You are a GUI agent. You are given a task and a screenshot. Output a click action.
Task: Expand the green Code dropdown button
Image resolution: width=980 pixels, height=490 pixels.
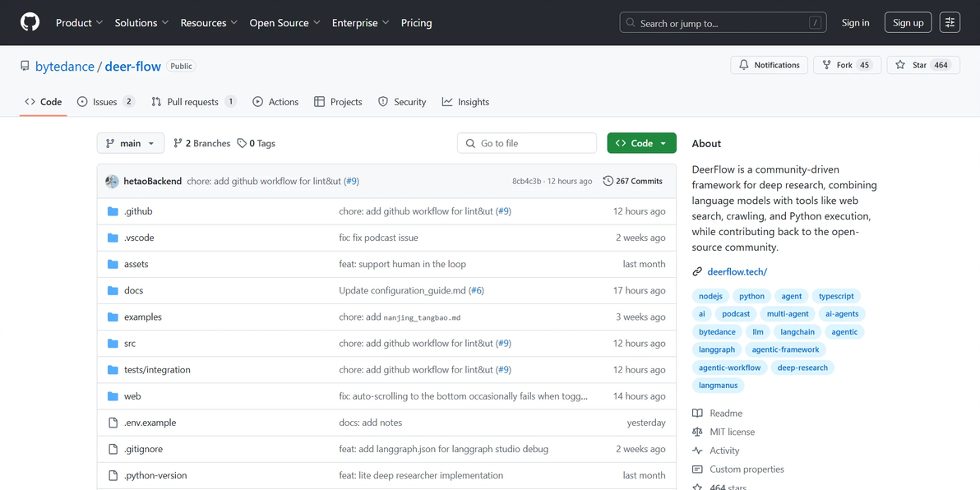[x=641, y=143]
